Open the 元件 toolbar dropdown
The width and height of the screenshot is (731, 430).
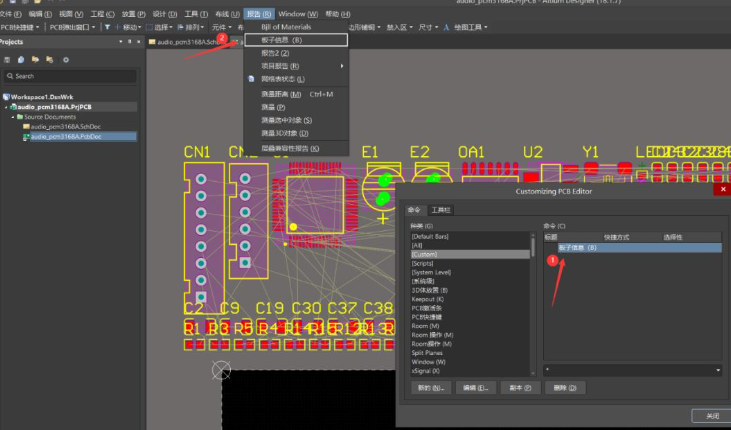[x=222, y=28]
